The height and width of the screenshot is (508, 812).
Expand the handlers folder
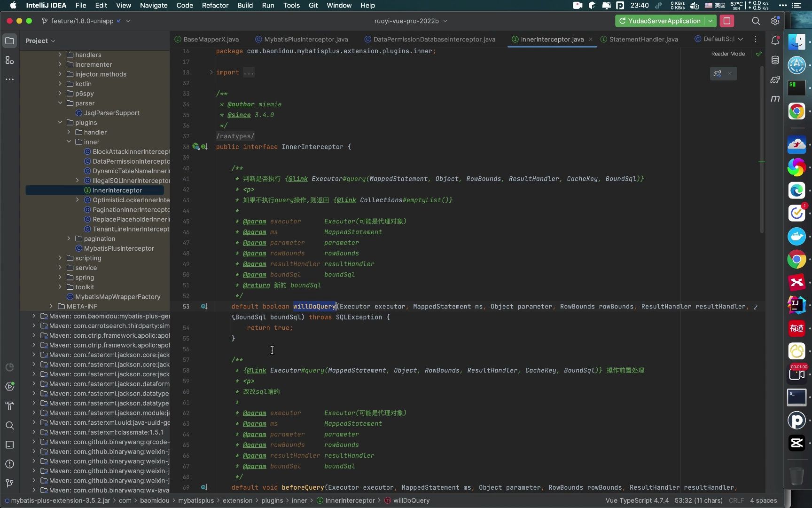[60, 55]
